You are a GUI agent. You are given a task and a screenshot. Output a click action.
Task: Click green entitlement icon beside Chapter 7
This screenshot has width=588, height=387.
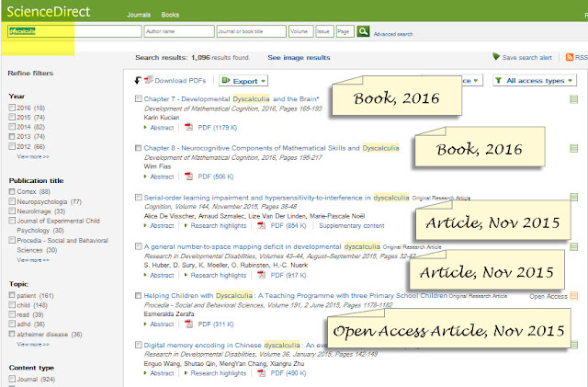coord(573,99)
